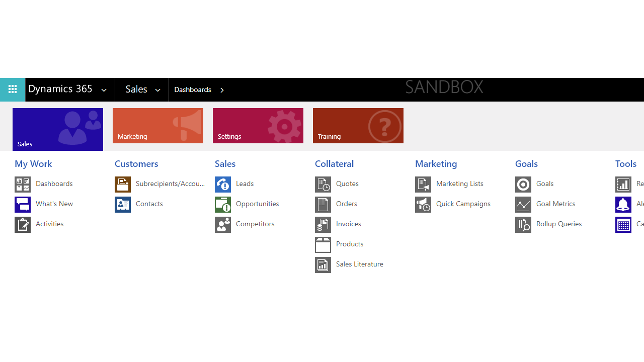Click the Sales Literature icon
The width and height of the screenshot is (644, 362).
point(323,265)
